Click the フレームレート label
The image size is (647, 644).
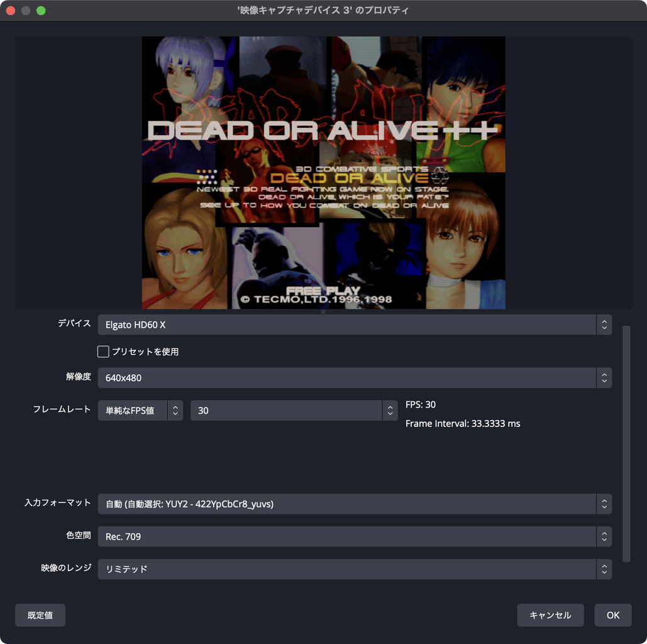[x=62, y=409]
